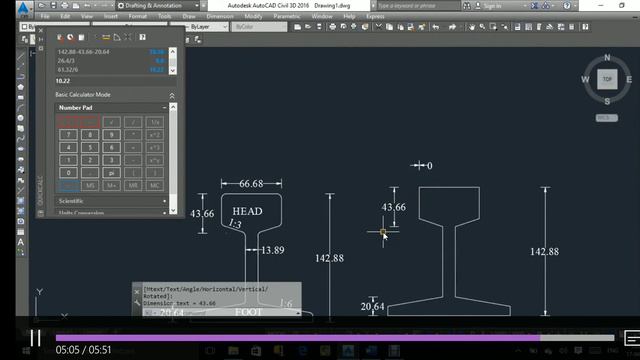This screenshot has width=640, height=360.
Task: Open the Autodesk Exchange Apps X icon
Action: tap(534, 6)
